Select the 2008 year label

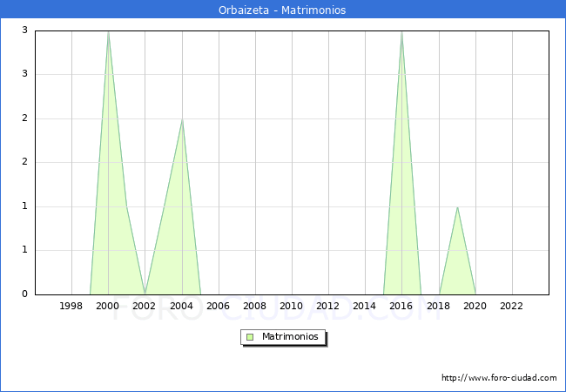coord(254,307)
